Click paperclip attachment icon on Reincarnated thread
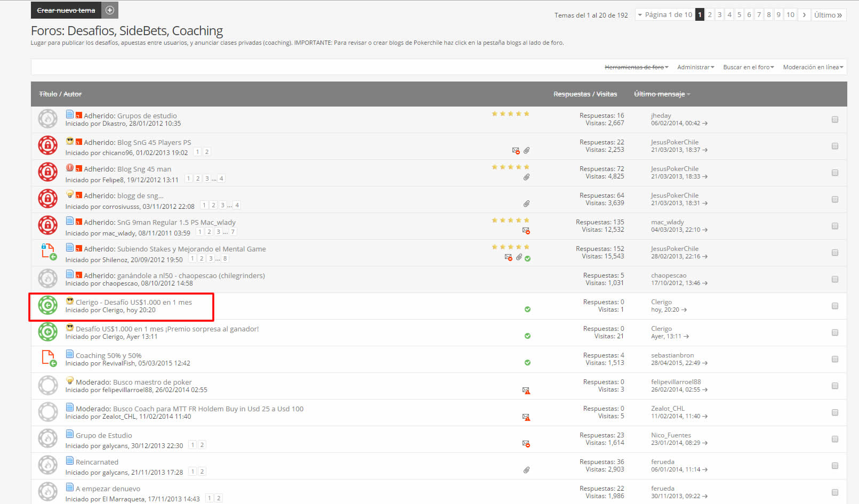This screenshot has height=504, width=859. pos(526,470)
